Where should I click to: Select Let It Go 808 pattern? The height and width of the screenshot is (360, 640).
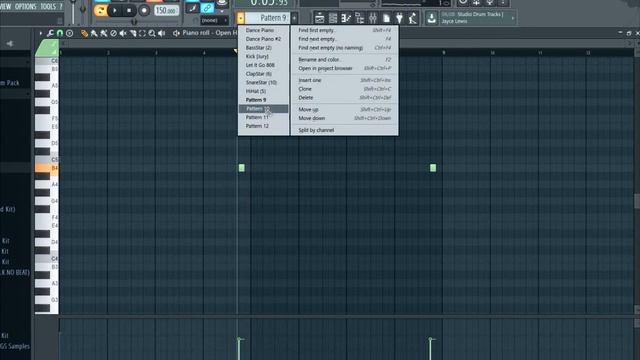coord(263,65)
